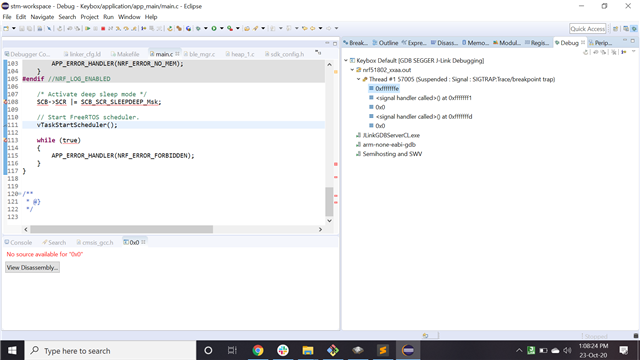Switch to the Makefile editor tab
This screenshot has width=640, height=360.
coord(125,54)
